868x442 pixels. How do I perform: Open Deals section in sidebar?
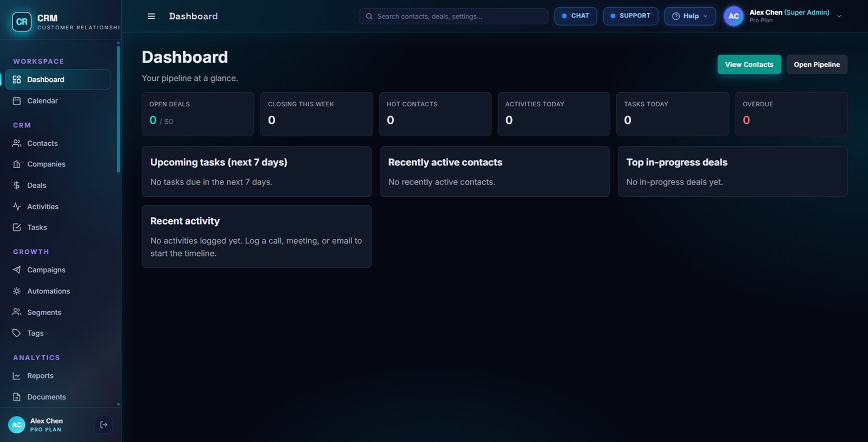coord(58,185)
